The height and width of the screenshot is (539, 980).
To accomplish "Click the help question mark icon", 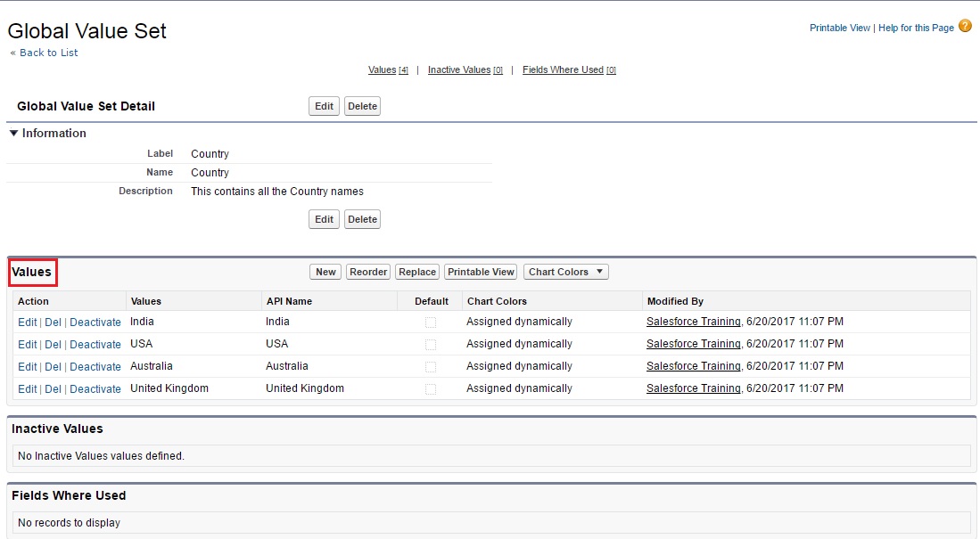I will (965, 27).
